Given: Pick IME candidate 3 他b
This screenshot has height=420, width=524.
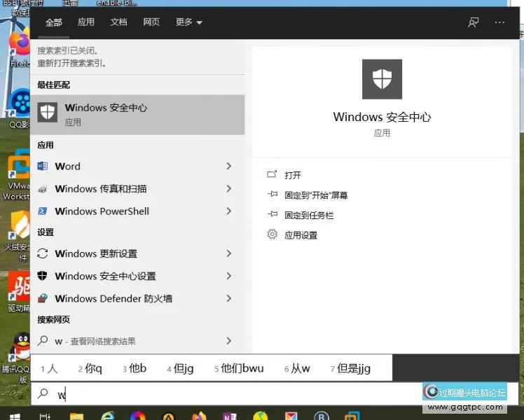Looking at the screenshot, I should point(135,369).
